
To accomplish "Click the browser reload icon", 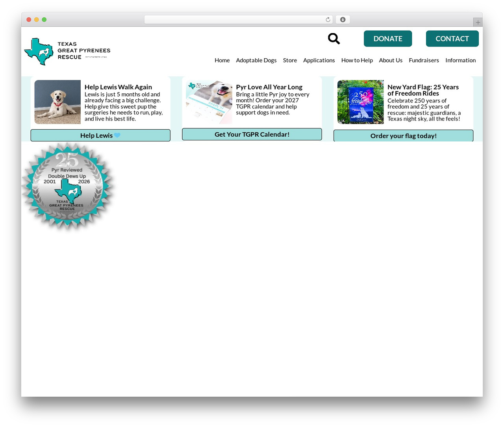I will click(x=328, y=20).
